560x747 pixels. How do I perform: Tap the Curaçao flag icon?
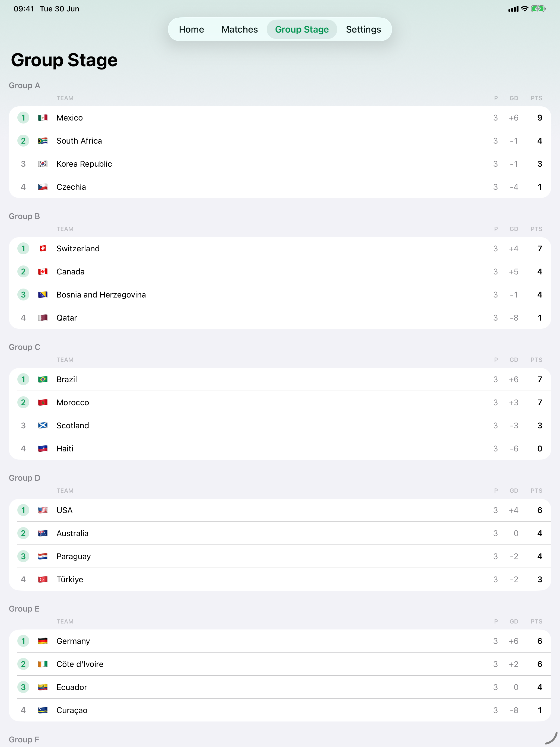pyautogui.click(x=43, y=710)
